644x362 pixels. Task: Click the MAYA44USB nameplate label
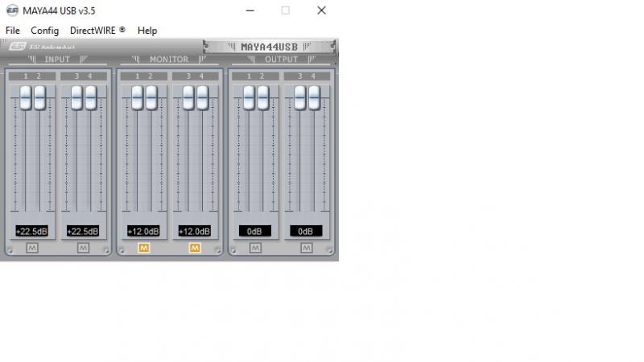[267, 47]
